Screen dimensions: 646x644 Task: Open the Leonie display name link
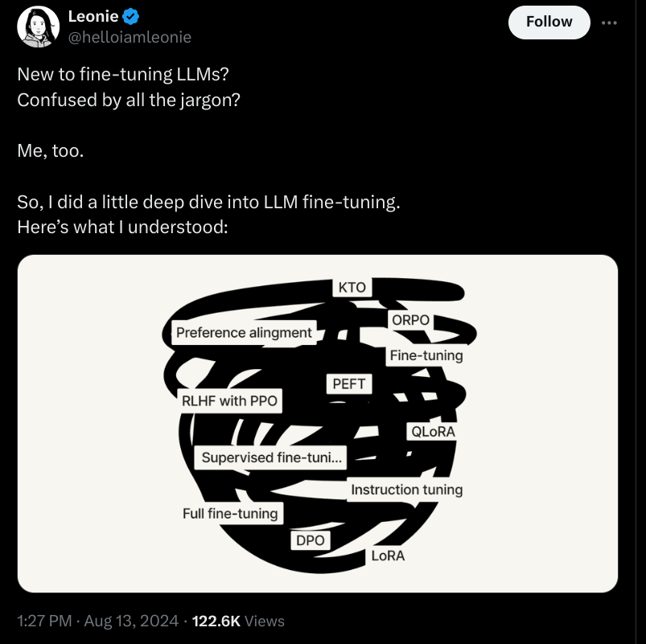pos(93,16)
